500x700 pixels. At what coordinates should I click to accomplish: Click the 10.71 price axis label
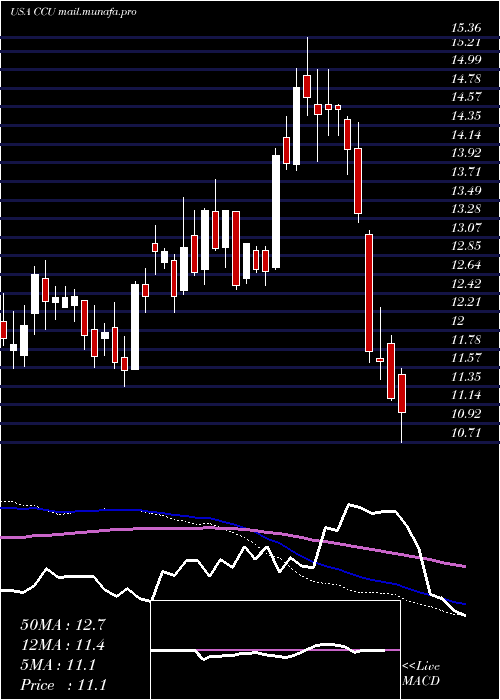click(466, 433)
